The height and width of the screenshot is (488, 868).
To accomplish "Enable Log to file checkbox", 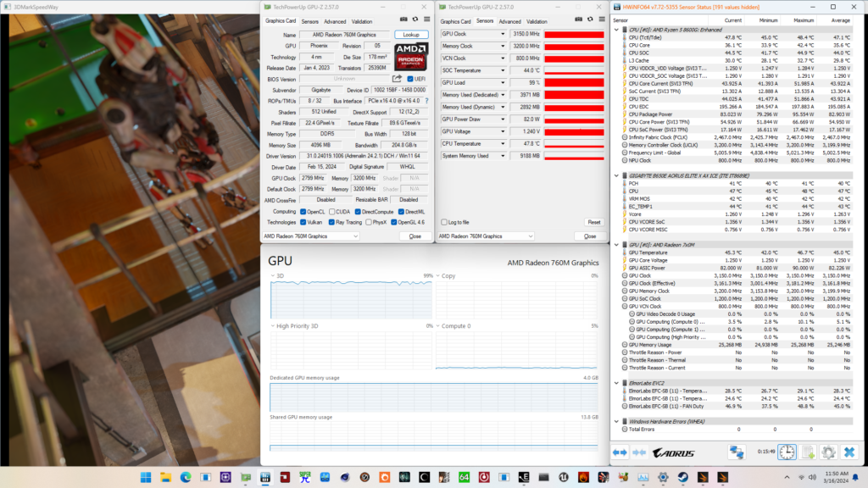I will tap(444, 223).
